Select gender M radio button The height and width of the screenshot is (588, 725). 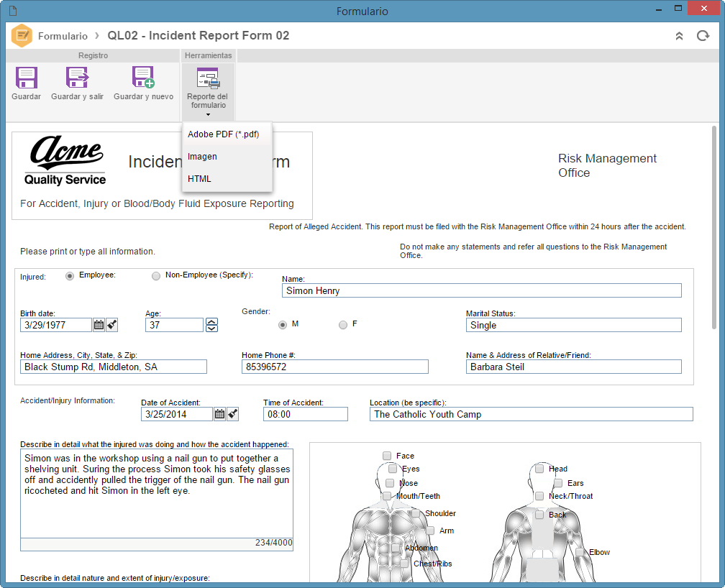pyautogui.click(x=283, y=325)
